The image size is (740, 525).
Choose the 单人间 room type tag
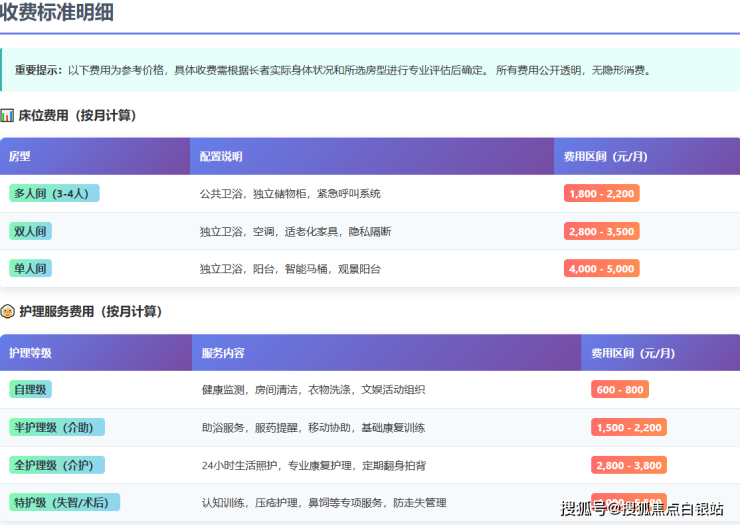pos(30,269)
